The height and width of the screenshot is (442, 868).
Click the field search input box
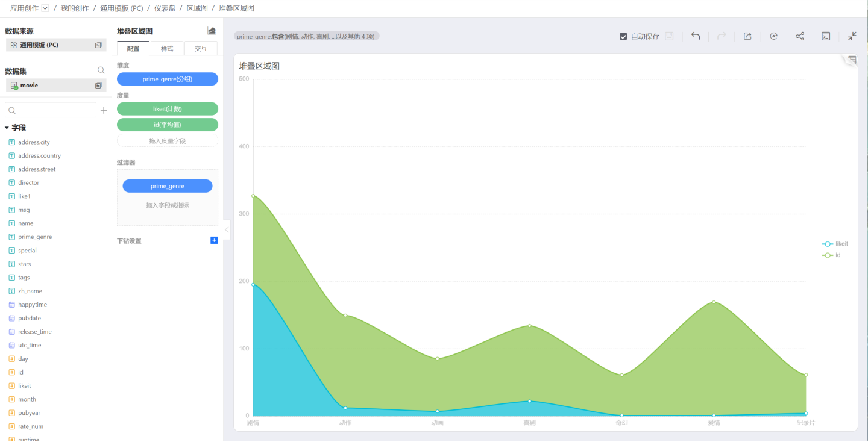51,110
